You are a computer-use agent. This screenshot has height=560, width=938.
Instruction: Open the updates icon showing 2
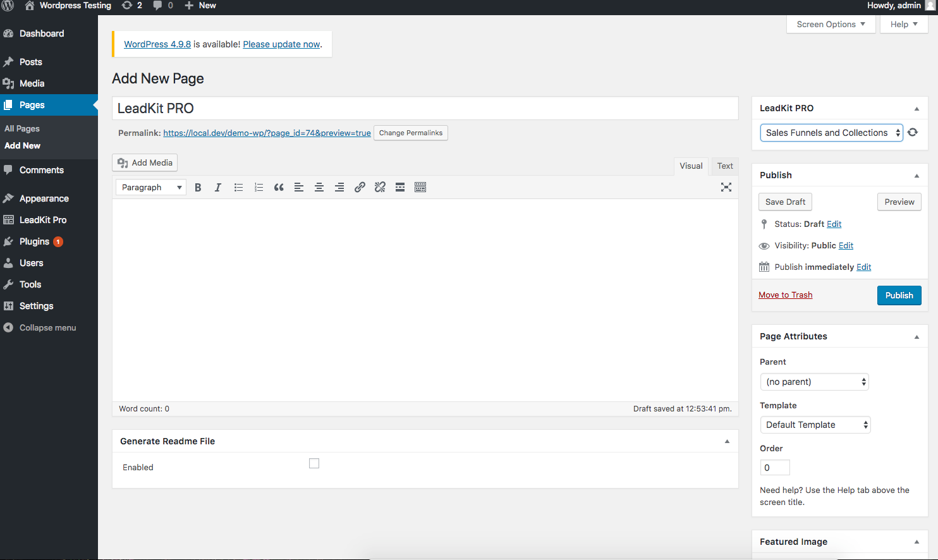(x=132, y=6)
